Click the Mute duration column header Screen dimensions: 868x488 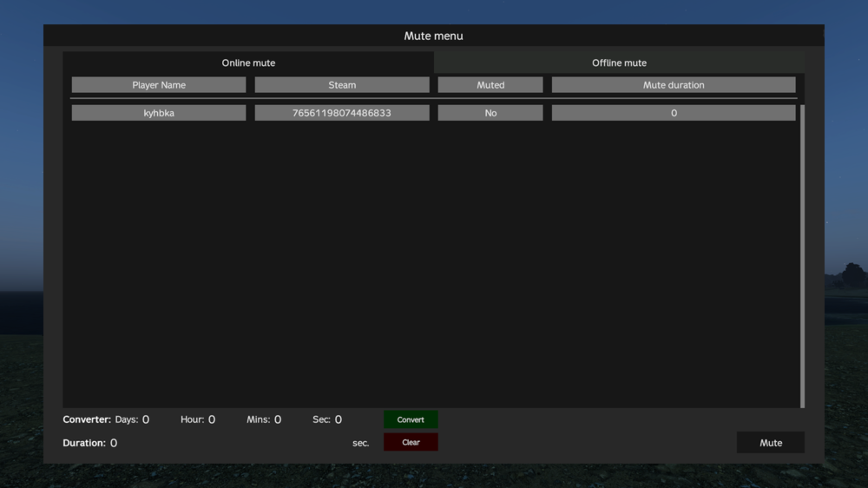coord(674,85)
